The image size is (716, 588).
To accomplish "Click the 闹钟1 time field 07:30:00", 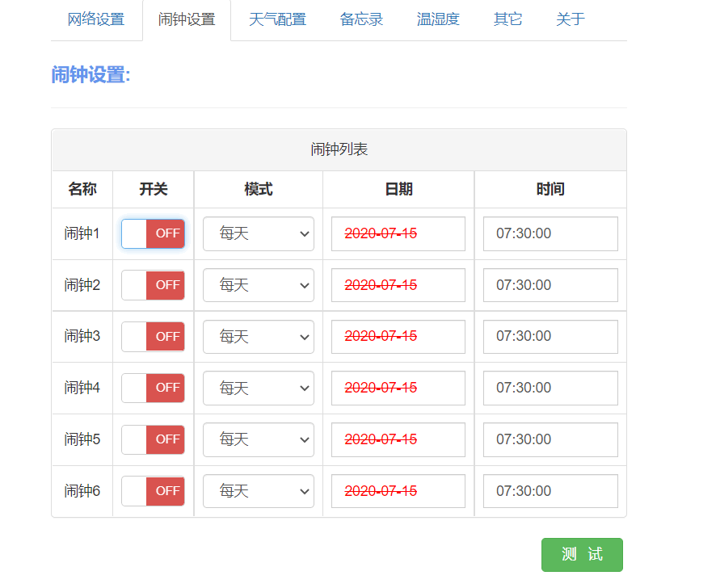I will pos(550,233).
